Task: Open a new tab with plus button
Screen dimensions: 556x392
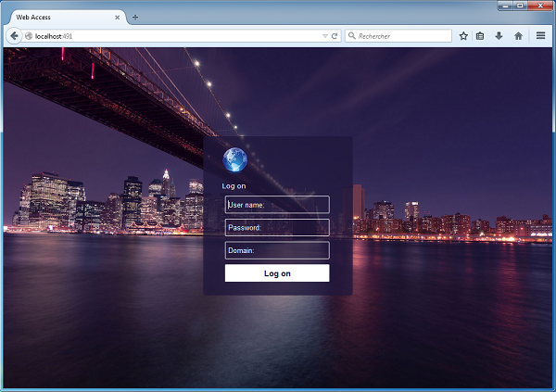Action: 135,18
